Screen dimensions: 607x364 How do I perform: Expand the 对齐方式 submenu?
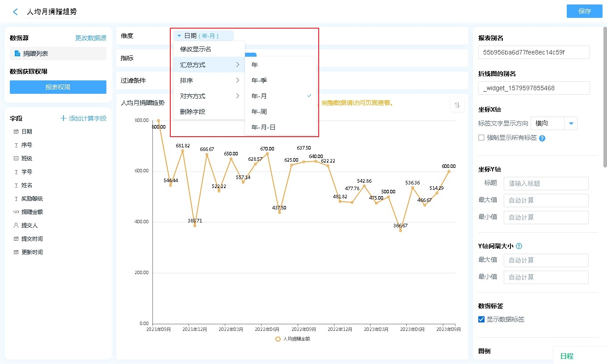209,96
